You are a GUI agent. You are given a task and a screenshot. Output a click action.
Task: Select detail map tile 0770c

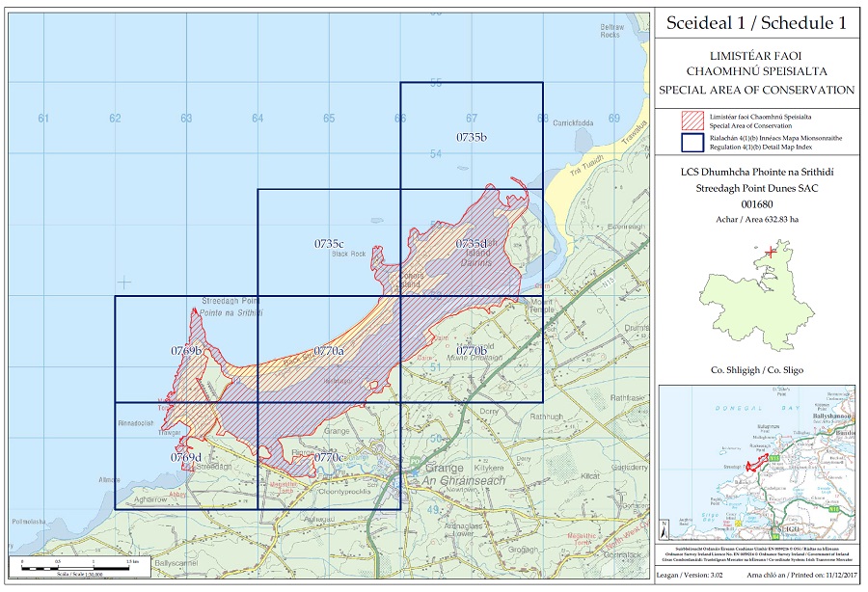(329, 456)
